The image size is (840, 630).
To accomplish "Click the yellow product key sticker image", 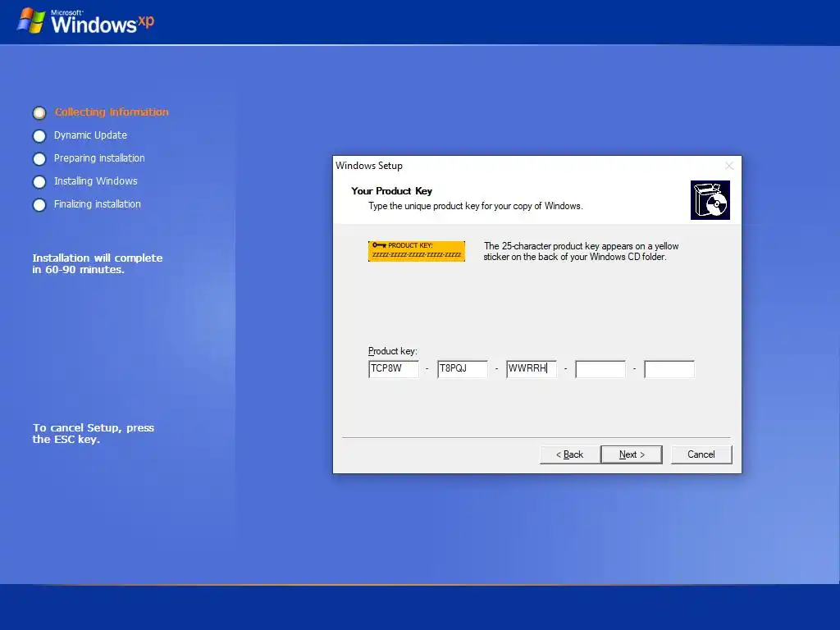I will tap(416, 251).
